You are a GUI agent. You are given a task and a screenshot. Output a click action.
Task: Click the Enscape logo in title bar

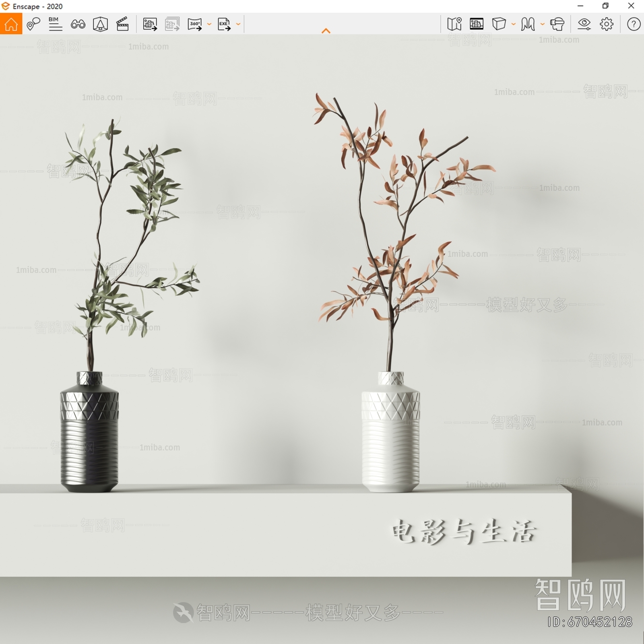[6, 6]
